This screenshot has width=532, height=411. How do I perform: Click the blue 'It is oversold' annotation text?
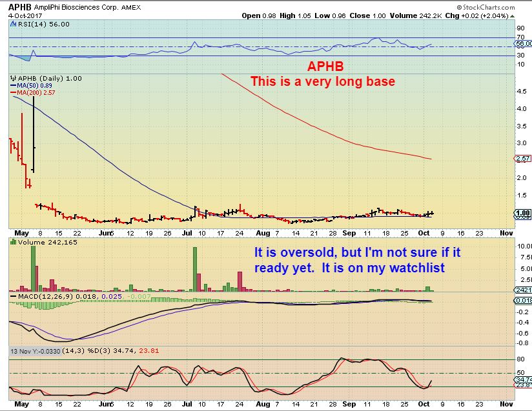pos(358,260)
